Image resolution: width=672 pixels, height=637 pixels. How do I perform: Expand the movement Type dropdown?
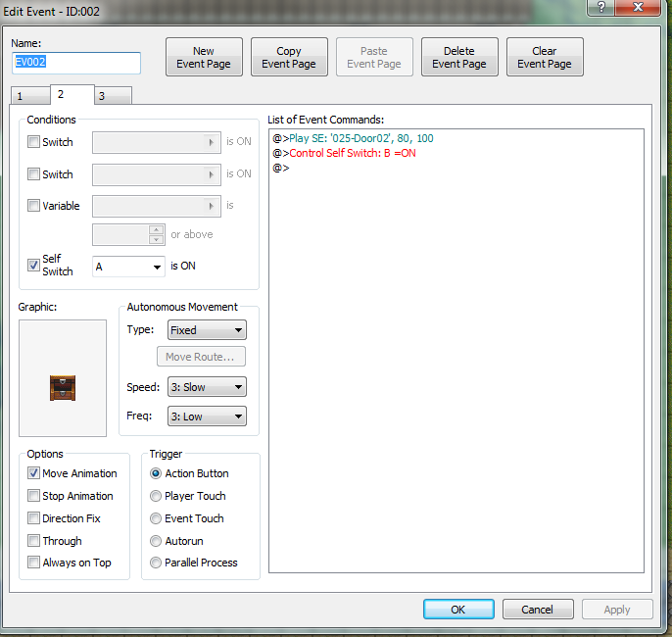[x=207, y=330]
